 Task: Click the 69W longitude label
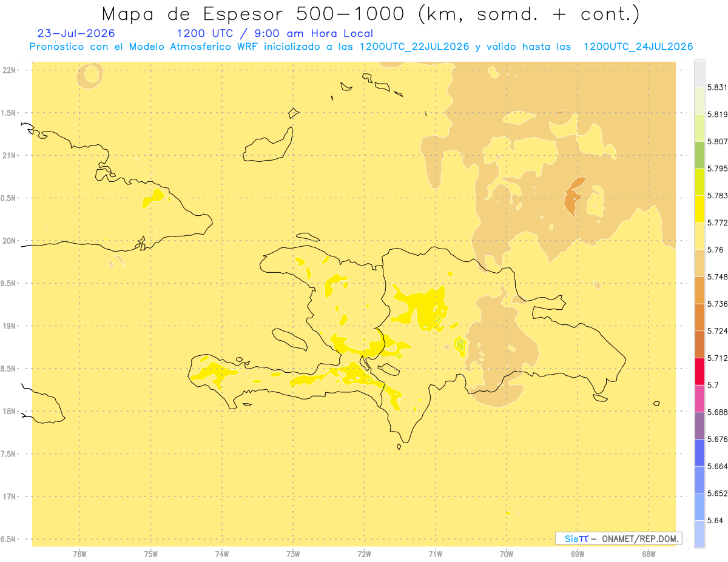click(578, 554)
